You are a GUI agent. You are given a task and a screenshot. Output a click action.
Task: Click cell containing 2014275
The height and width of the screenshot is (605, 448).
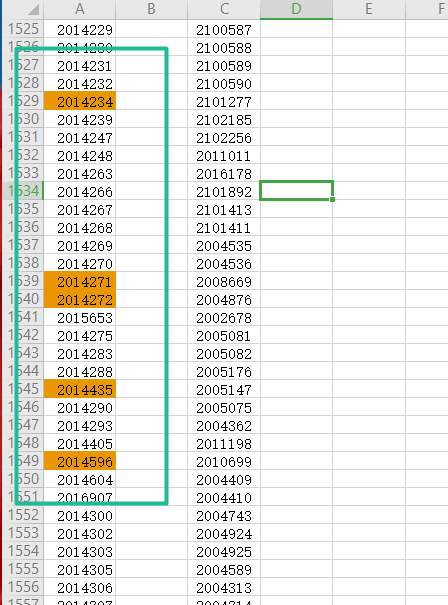point(79,335)
